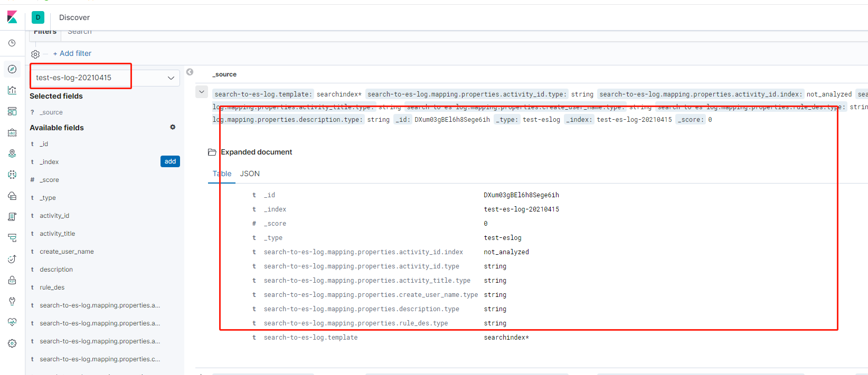Click rule_des.type field name in table
Screen dimensions: 868x375
click(x=356, y=323)
